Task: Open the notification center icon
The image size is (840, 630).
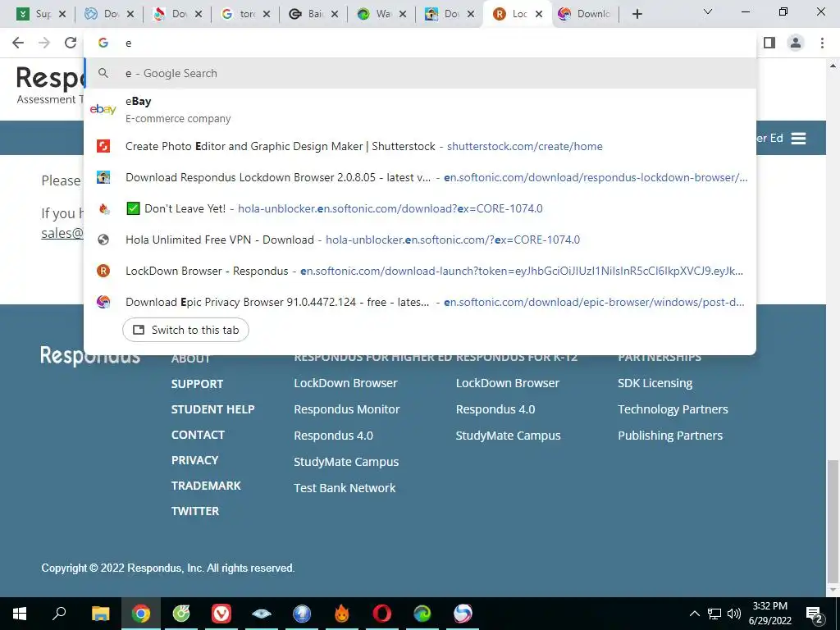Action: point(815,614)
